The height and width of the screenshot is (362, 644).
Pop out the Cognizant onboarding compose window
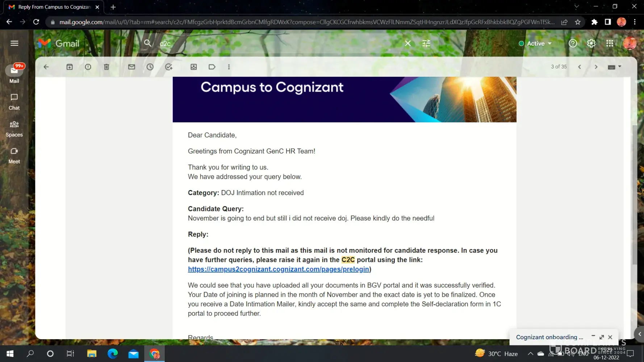[602, 337]
